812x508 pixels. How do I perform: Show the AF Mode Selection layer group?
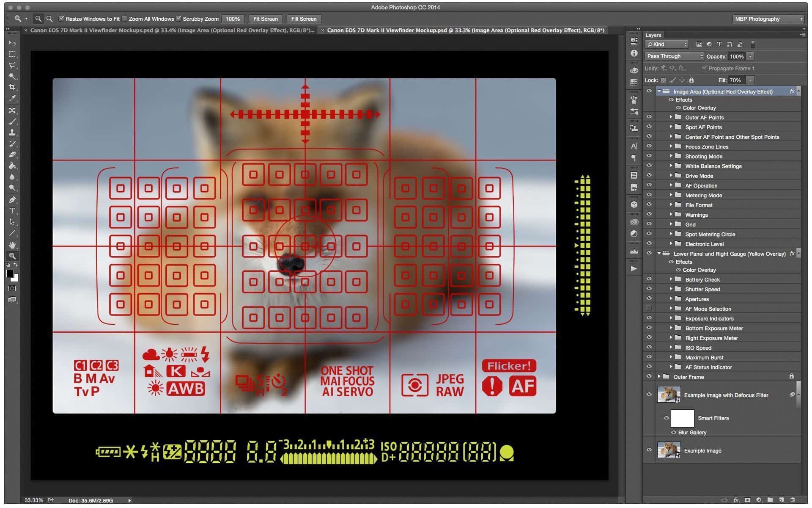point(649,309)
